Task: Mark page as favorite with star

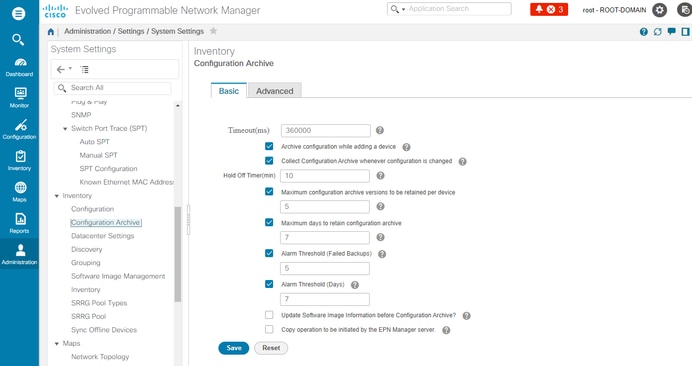Action: 214,31
